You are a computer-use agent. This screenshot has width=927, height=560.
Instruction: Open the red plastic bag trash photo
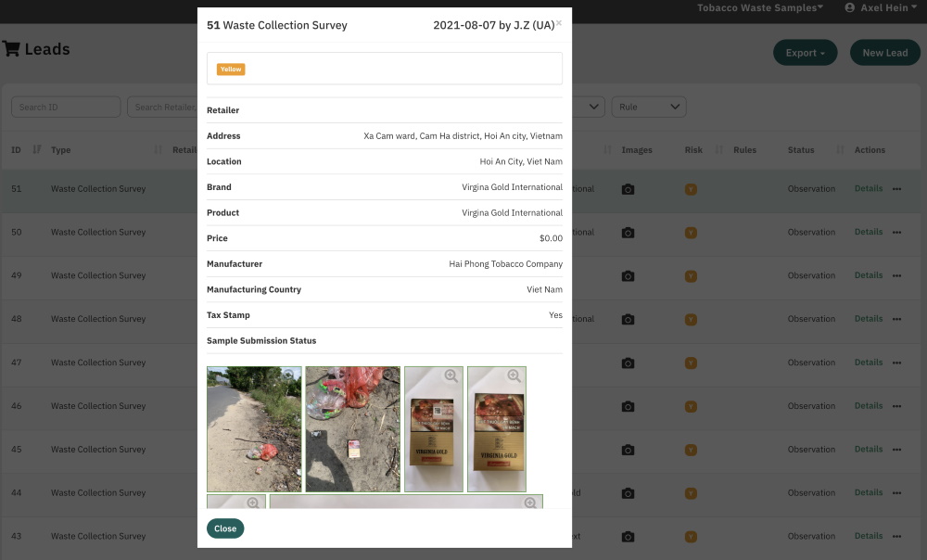(x=352, y=429)
